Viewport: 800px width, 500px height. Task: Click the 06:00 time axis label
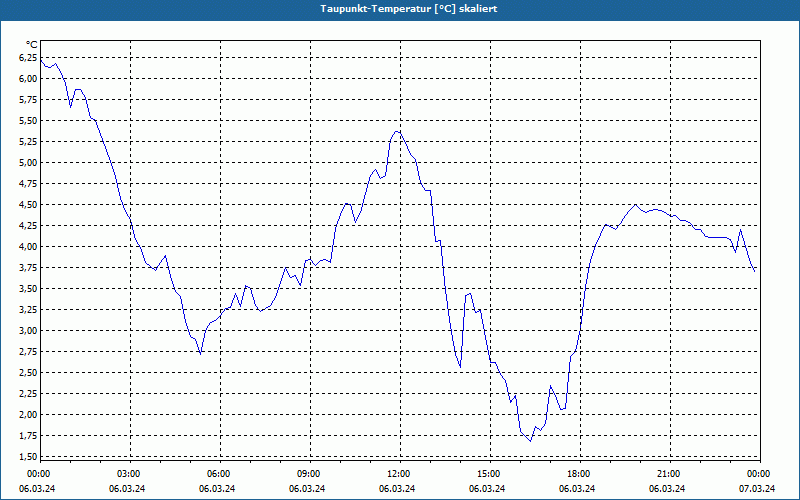(218, 474)
